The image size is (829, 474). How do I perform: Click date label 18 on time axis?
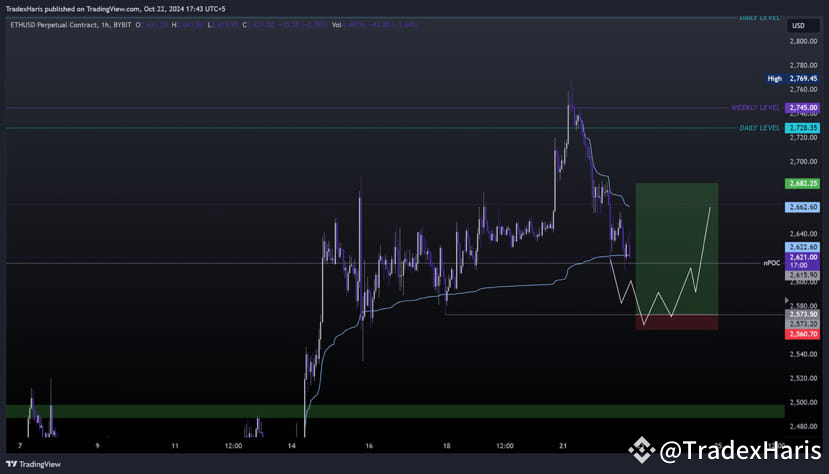click(447, 446)
